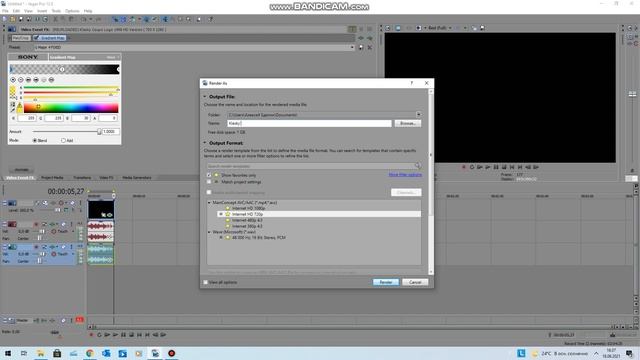Click Pause in timeline transport bar
640x360 pixels.
click(123, 335)
